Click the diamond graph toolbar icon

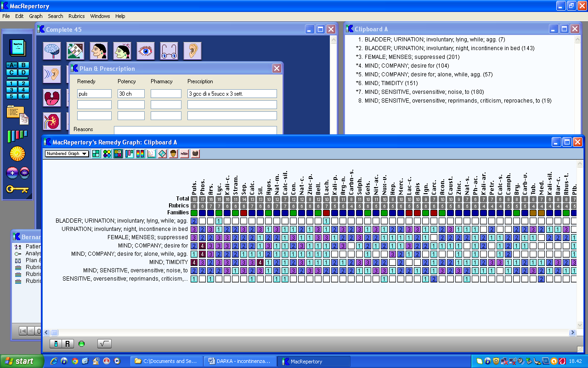(162, 154)
